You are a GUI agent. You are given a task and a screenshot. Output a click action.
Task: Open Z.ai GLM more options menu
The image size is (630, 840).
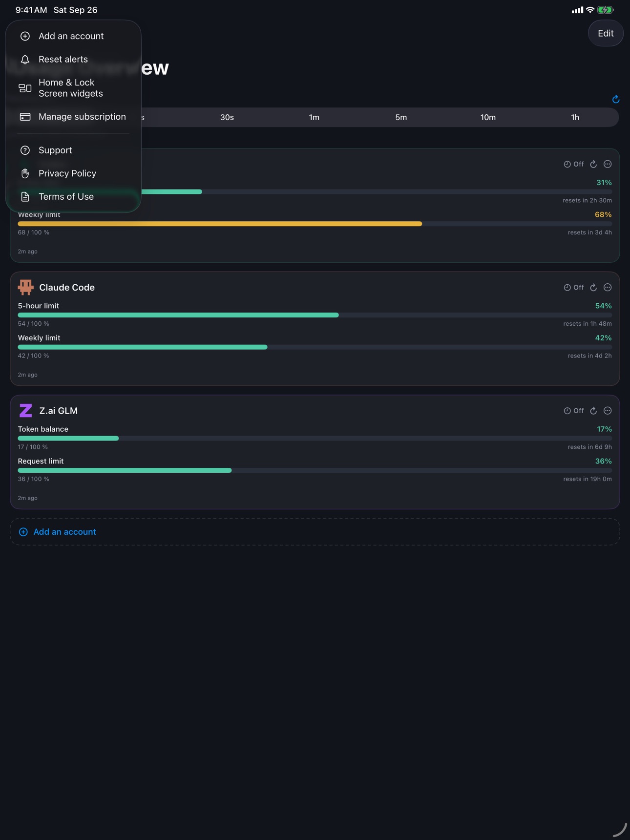point(608,411)
